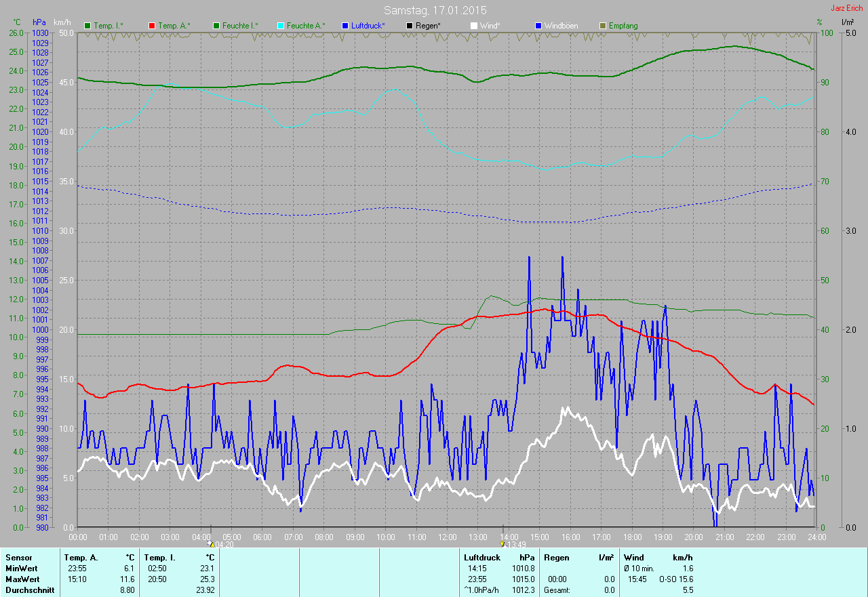Click the white Wind legend square
Viewport: 868px width, 597px height.
coord(474,26)
